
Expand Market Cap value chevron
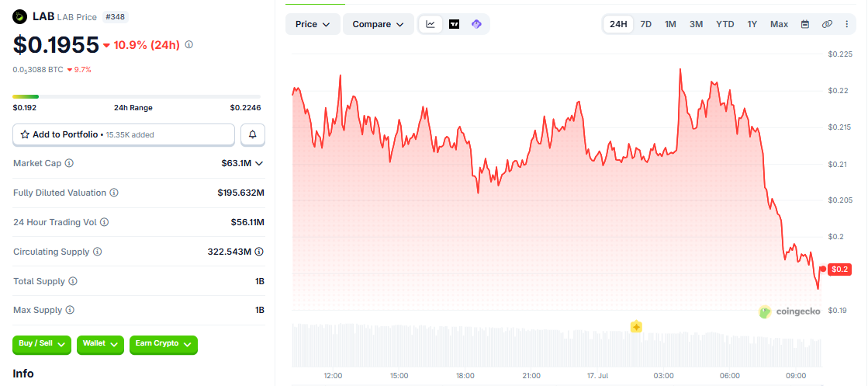click(259, 164)
